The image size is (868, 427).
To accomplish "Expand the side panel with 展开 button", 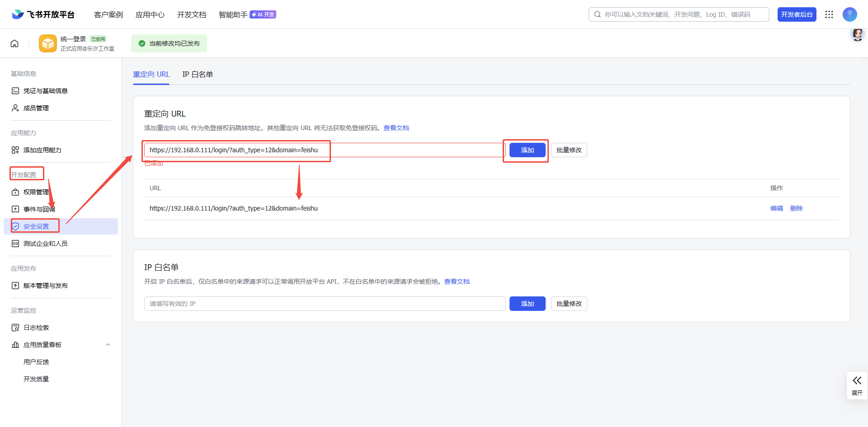I will 857,385.
